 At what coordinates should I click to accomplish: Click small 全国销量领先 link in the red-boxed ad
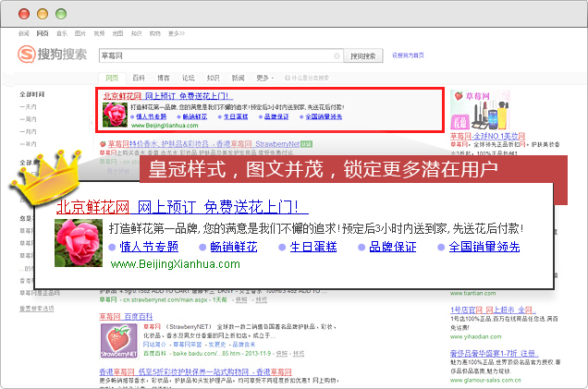pos(324,116)
